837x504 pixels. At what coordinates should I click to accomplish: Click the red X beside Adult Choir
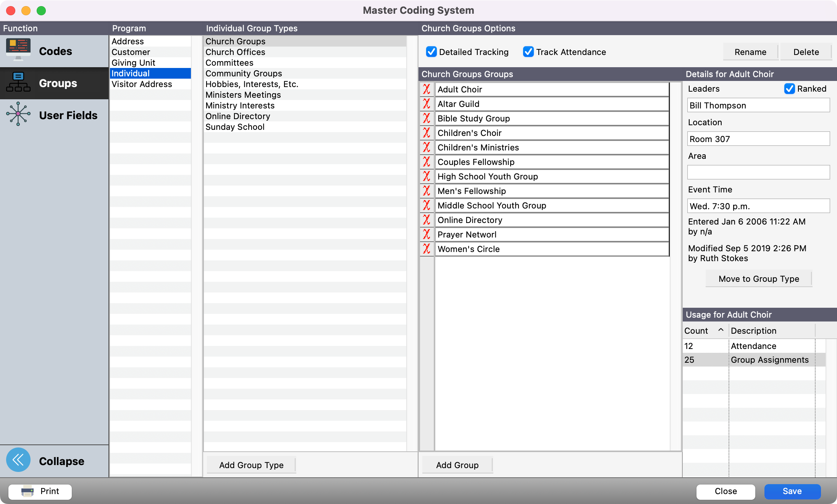[x=427, y=89]
